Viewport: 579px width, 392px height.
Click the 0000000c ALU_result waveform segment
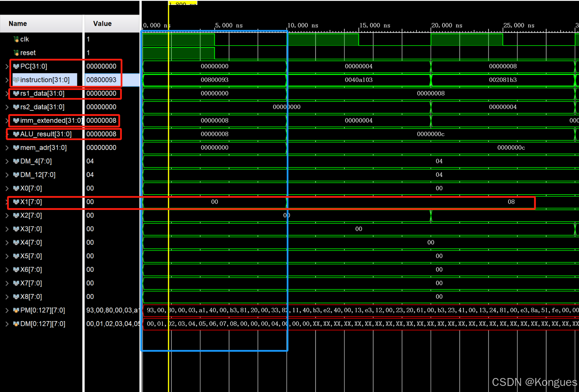point(431,134)
